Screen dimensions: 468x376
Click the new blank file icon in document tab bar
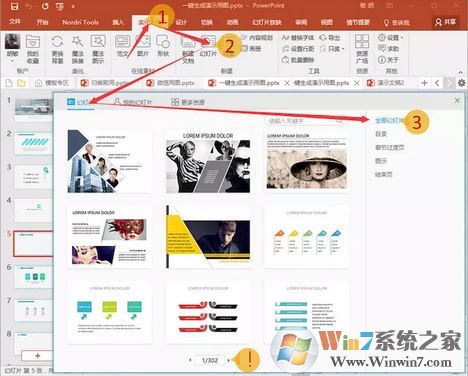point(9,83)
